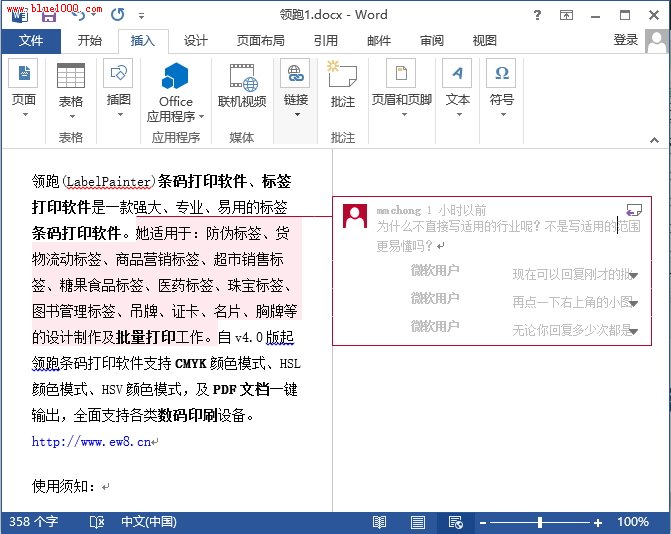Switch to Read Mode view

(379, 522)
